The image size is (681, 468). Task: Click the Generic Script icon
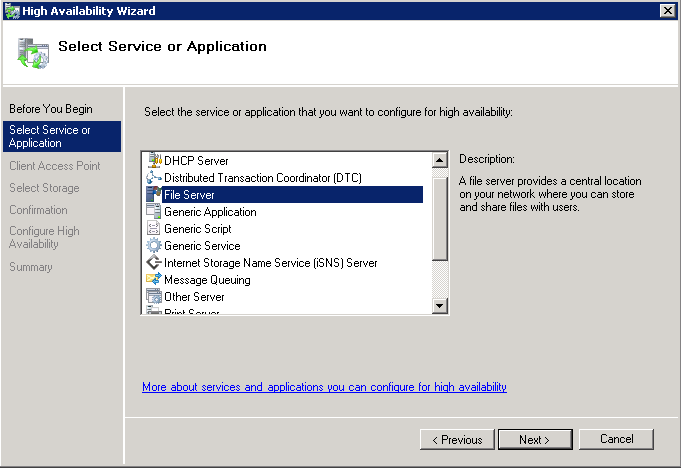pyautogui.click(x=154, y=229)
